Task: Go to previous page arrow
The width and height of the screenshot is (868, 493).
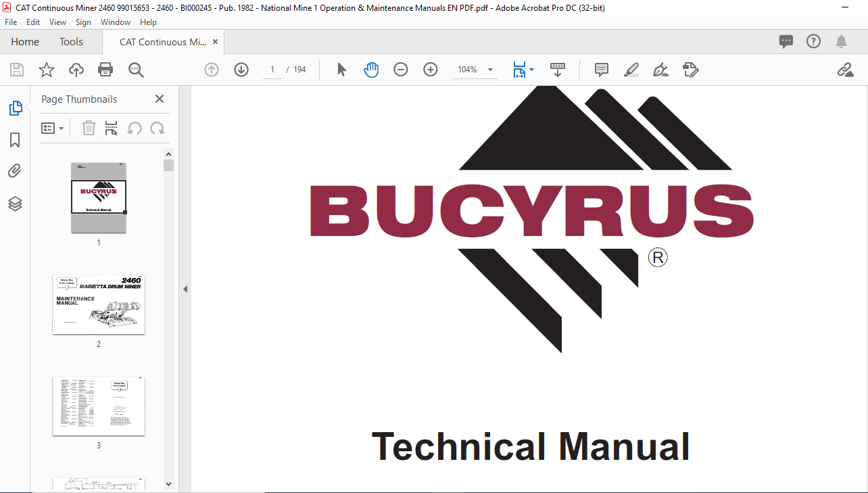Action: coord(212,70)
